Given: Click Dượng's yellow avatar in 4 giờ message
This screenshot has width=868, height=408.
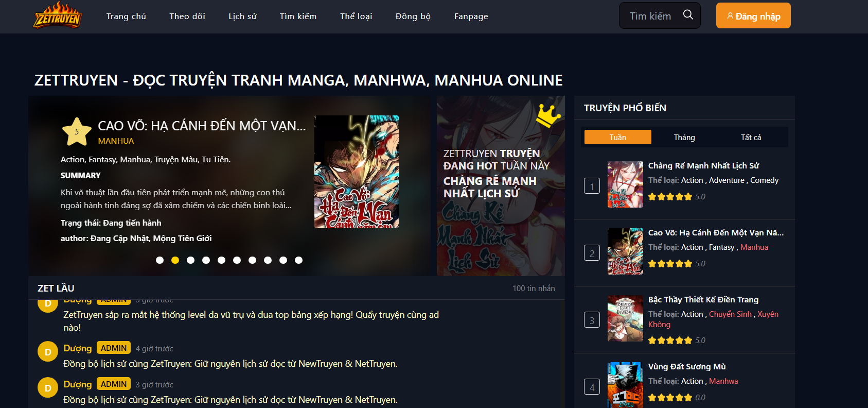Looking at the screenshot, I should pyautogui.click(x=47, y=352).
